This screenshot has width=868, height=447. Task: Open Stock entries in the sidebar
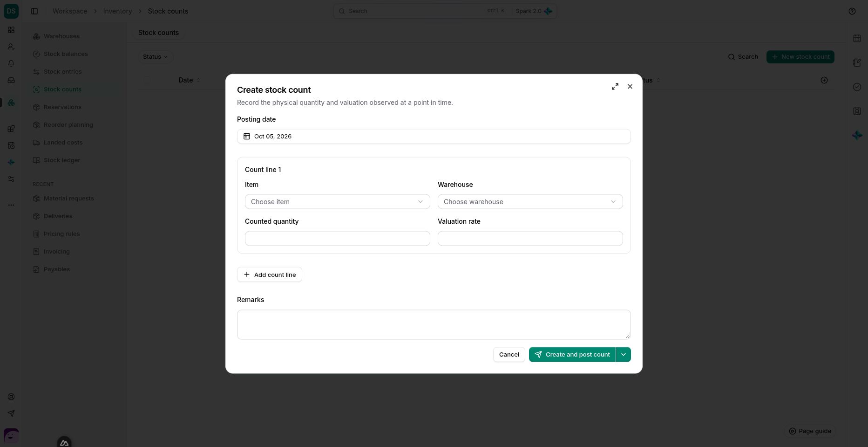[x=75, y=72]
